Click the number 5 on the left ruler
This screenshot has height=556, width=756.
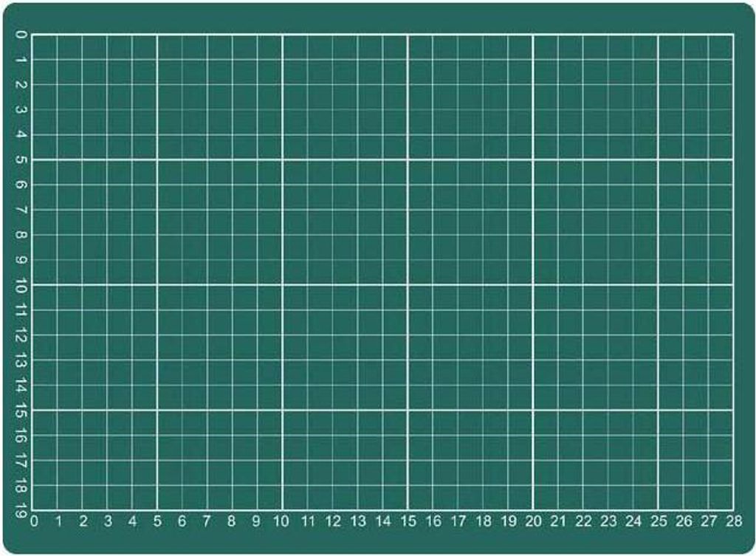[x=21, y=159]
